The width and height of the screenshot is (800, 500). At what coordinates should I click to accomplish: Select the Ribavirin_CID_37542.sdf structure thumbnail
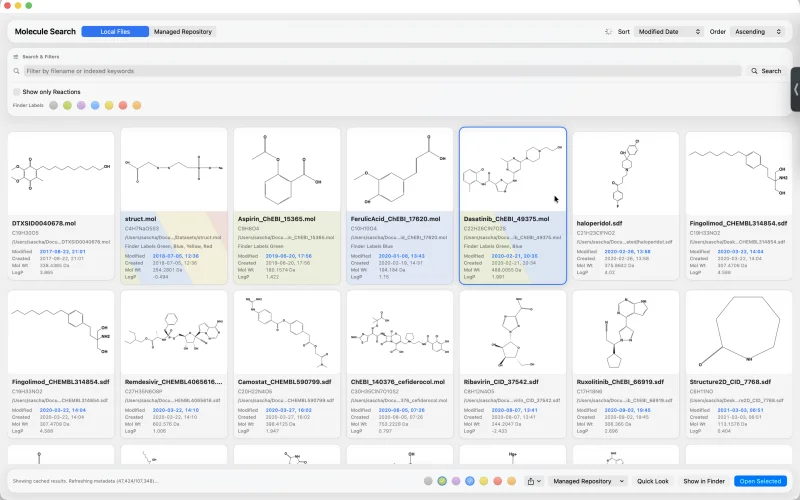click(x=513, y=332)
